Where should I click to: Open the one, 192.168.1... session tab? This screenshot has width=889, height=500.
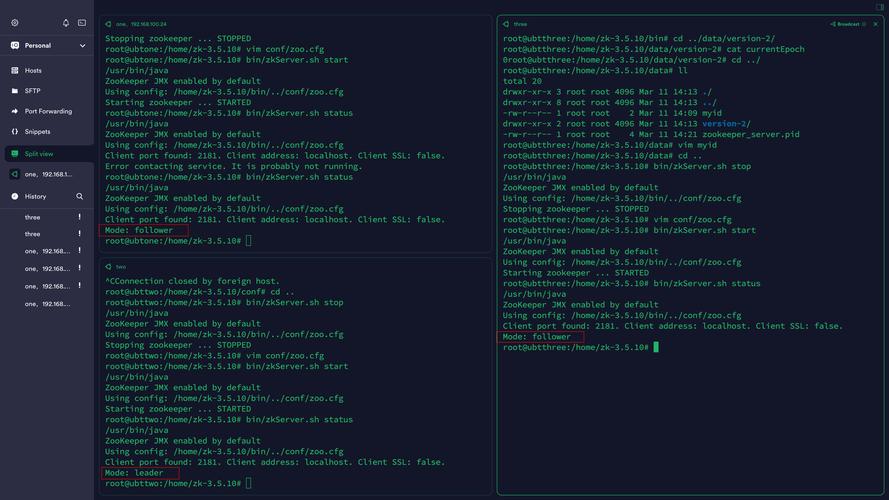[x=48, y=174]
